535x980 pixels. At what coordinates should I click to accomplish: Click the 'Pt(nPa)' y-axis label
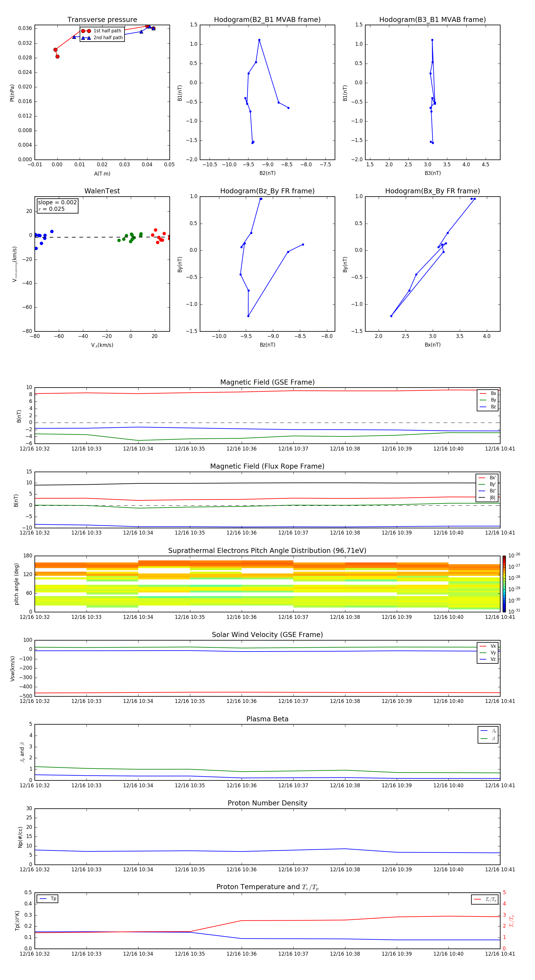tap(12, 93)
